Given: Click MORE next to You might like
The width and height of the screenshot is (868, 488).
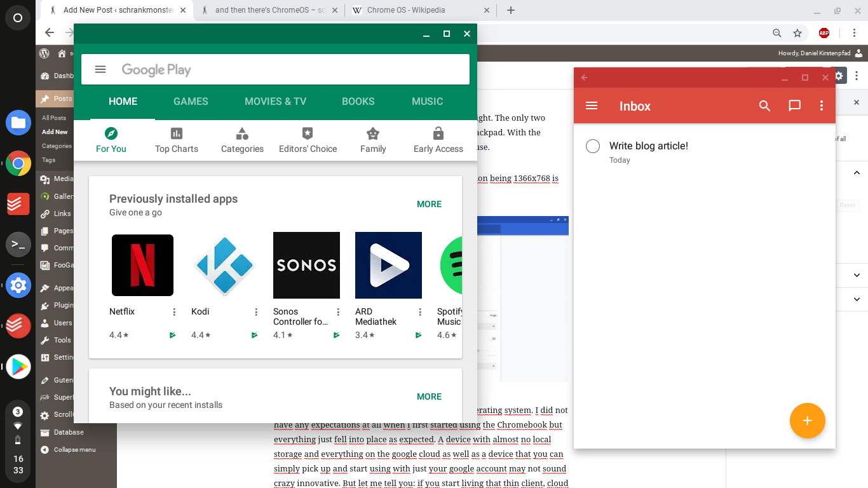Looking at the screenshot, I should point(429,396).
